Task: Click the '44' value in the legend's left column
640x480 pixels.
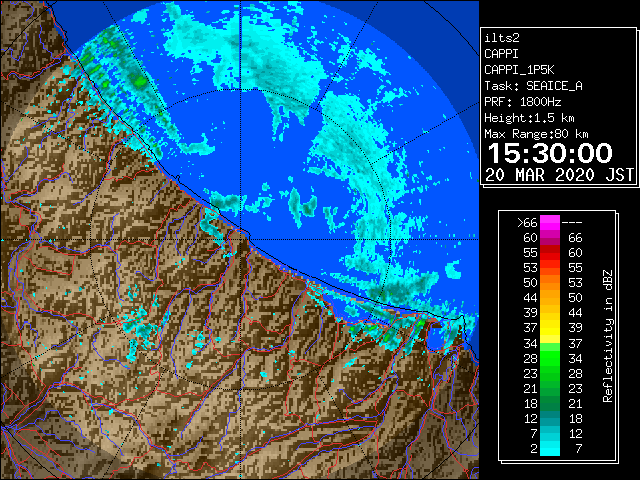Action: click(x=531, y=298)
